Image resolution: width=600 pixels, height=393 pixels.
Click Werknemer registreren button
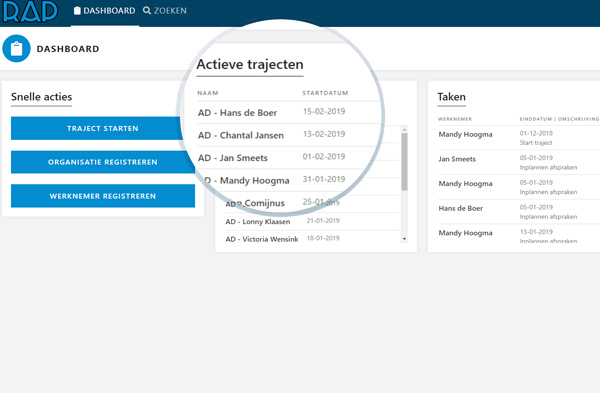[x=103, y=196]
